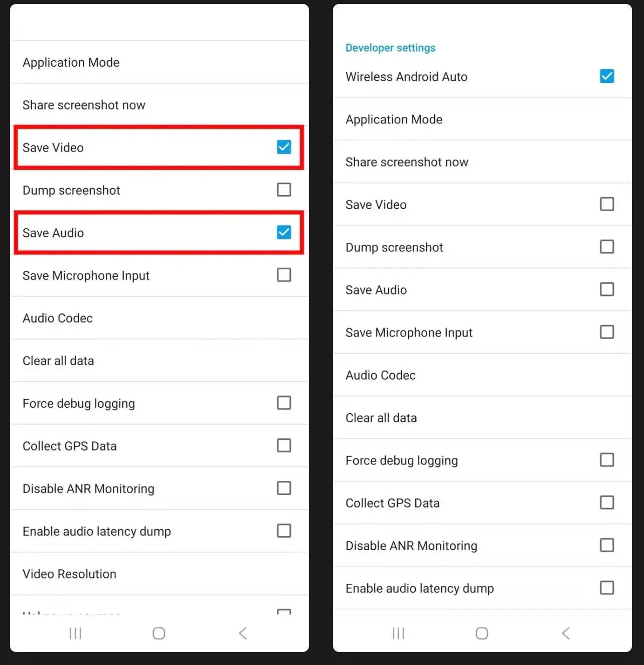Uncheck highlighted Save Audio checkbox
The width and height of the screenshot is (644, 665).
tap(284, 232)
